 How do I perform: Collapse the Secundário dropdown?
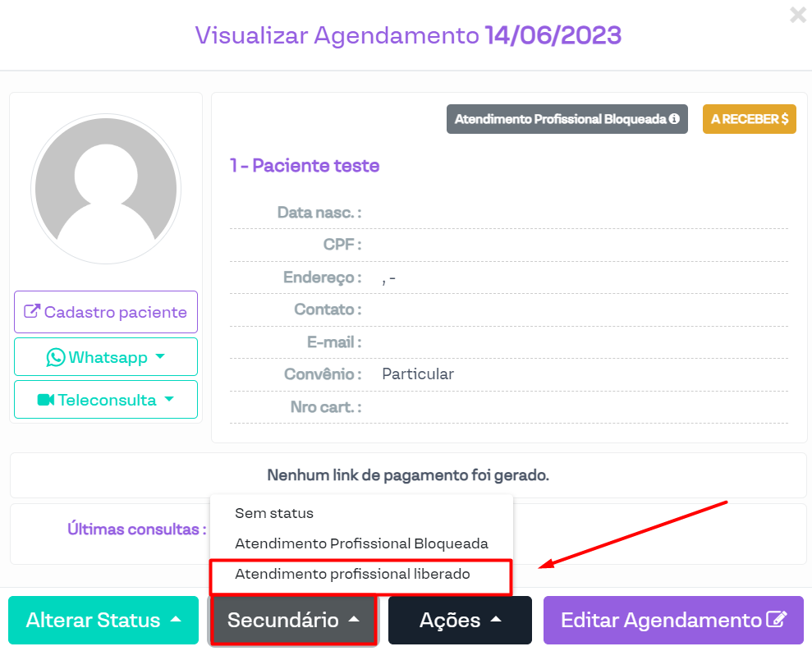293,620
